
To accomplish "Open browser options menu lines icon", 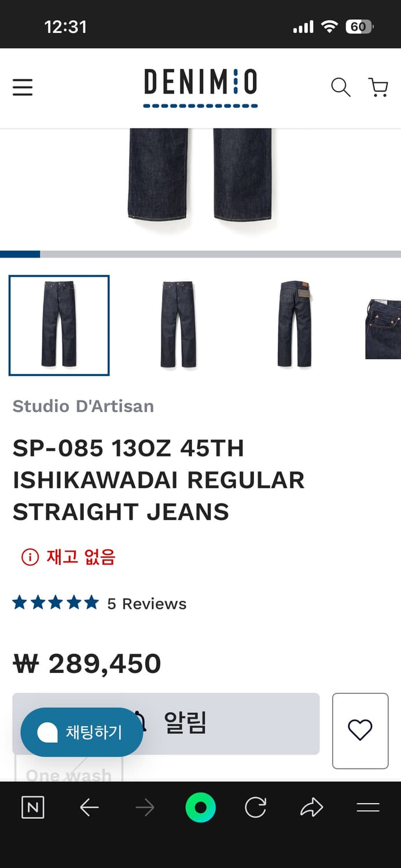I will tap(368, 807).
